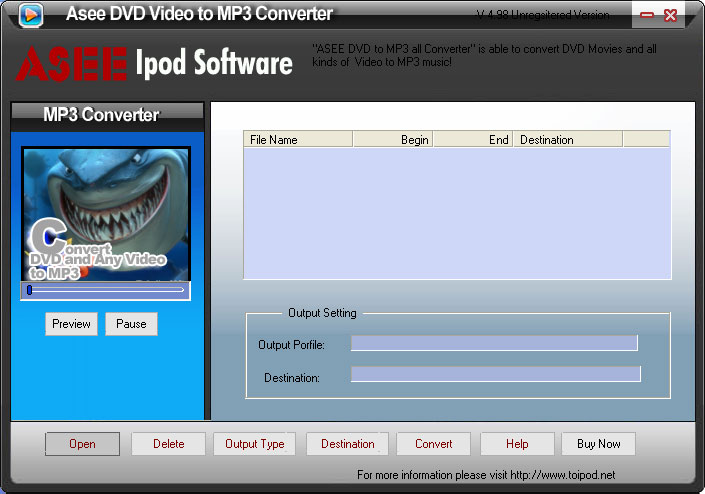The width and height of the screenshot is (705, 494).
Task: Delete the selected file from list
Action: coord(168,444)
